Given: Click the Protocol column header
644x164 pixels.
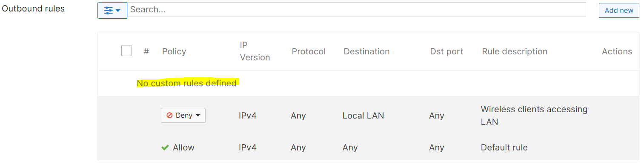Looking at the screenshot, I should 309,51.
